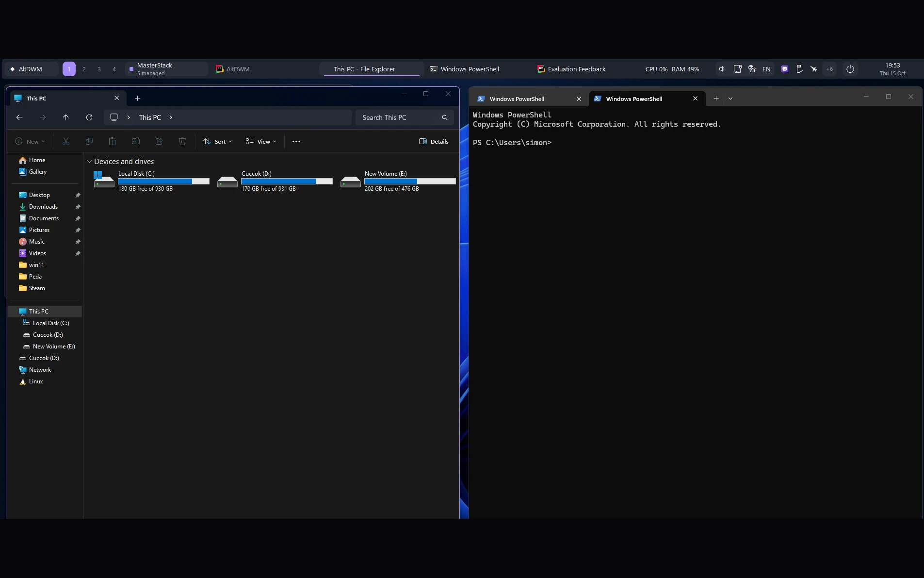Viewport: 924px width, 578px height.
Task: Switch to workspace 4 in AltDWM bar
Action: (x=114, y=69)
